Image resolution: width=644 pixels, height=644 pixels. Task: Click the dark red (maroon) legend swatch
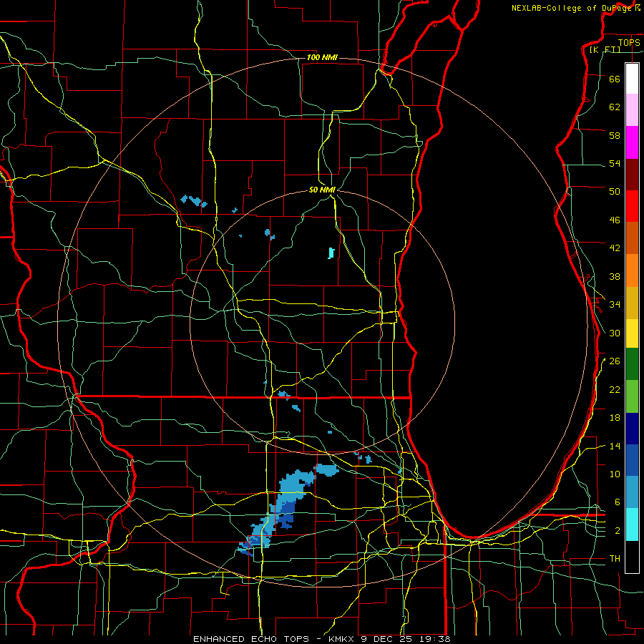click(x=632, y=175)
